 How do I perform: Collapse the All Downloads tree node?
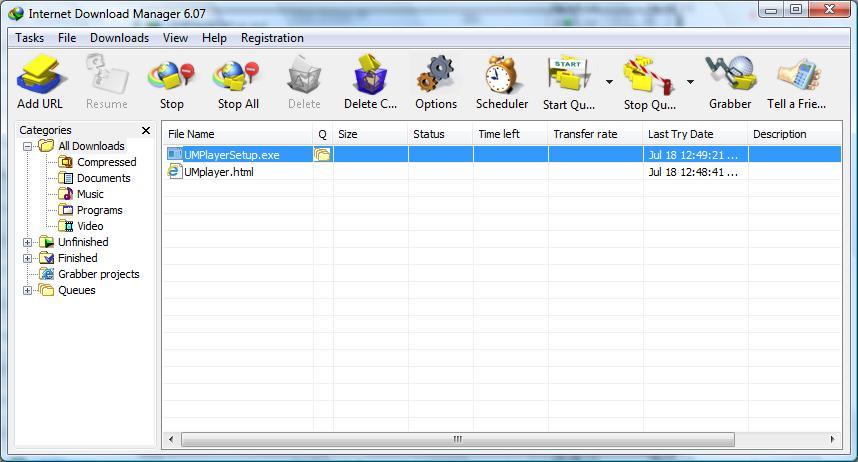click(28, 146)
